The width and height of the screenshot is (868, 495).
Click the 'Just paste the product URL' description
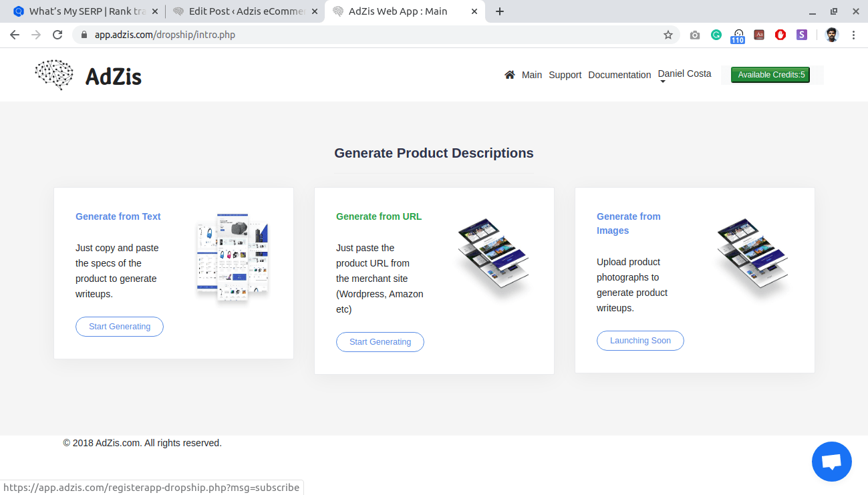coord(380,279)
